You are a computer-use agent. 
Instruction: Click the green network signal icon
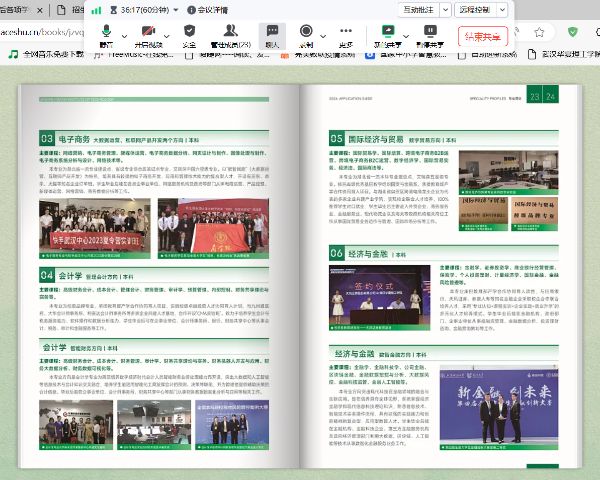coord(96,9)
